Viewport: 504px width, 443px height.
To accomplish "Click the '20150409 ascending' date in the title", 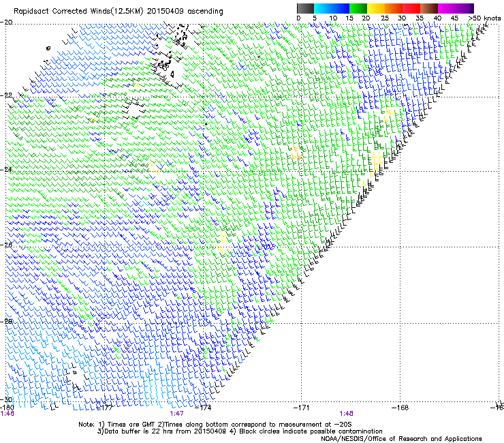I will tap(185, 12).
